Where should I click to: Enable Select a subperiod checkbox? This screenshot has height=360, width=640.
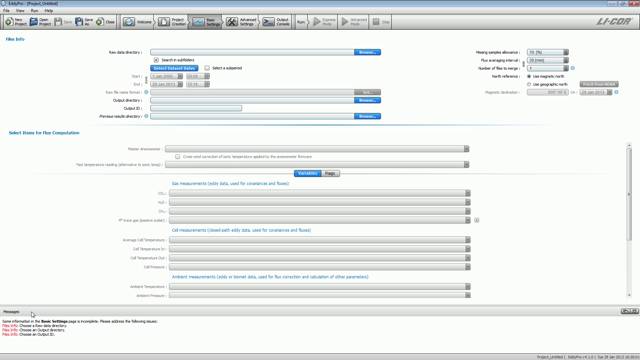(207, 68)
